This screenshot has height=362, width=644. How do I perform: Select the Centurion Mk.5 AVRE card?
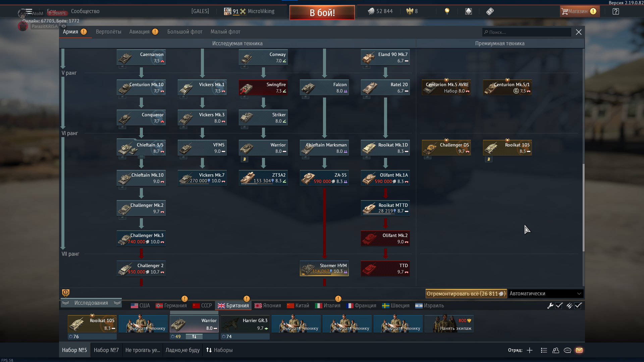tap(446, 88)
